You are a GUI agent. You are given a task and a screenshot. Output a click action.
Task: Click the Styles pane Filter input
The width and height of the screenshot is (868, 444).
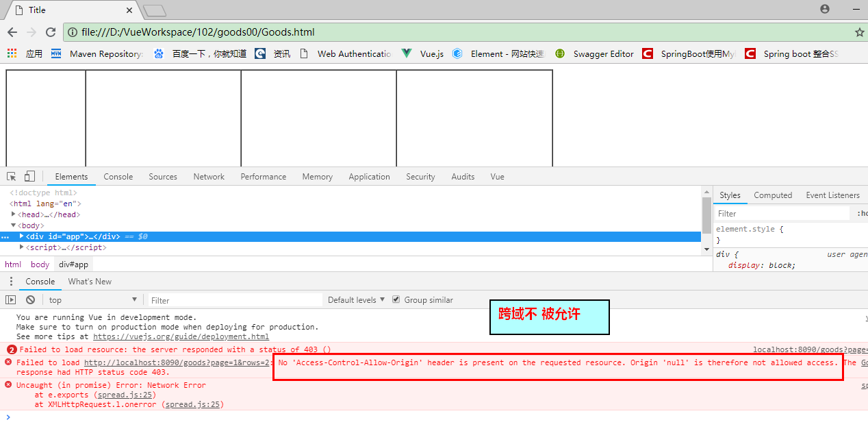point(782,214)
